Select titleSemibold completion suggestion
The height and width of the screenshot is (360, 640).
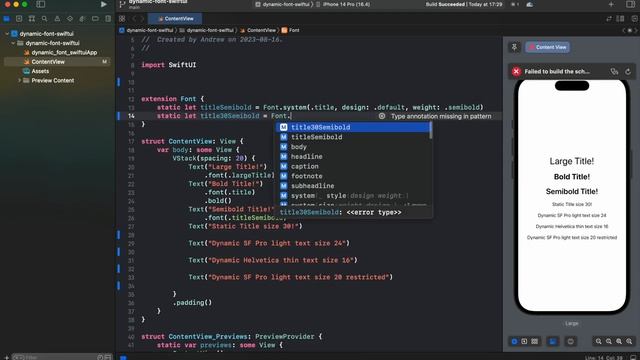353,137
